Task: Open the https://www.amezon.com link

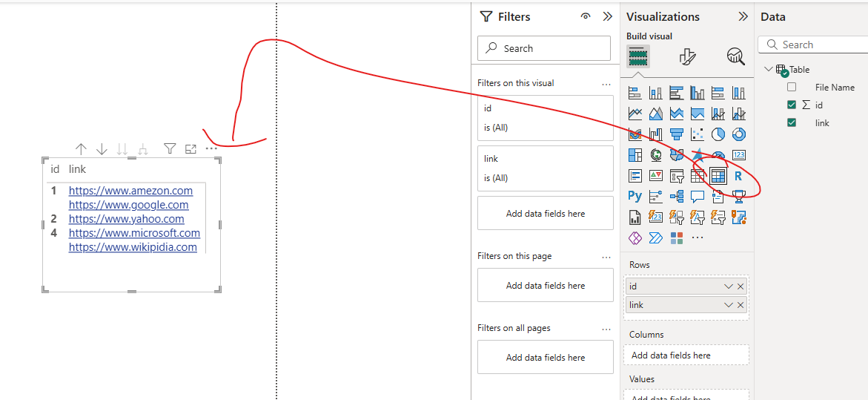Action: pyautogui.click(x=130, y=191)
